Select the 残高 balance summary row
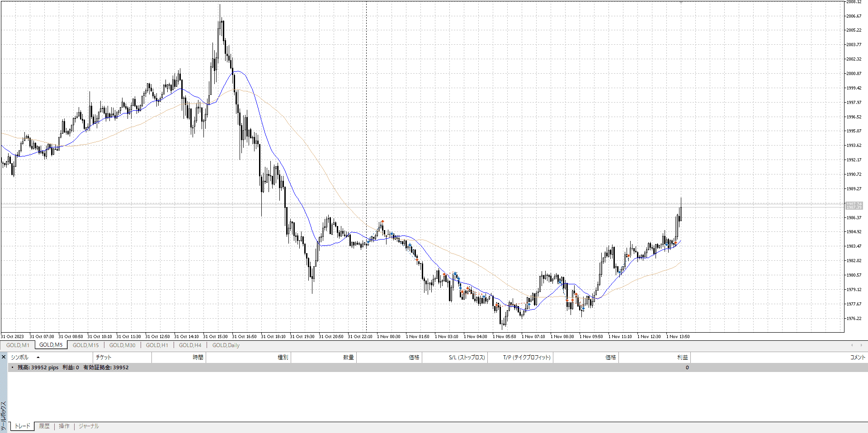868x433 pixels. 73,367
